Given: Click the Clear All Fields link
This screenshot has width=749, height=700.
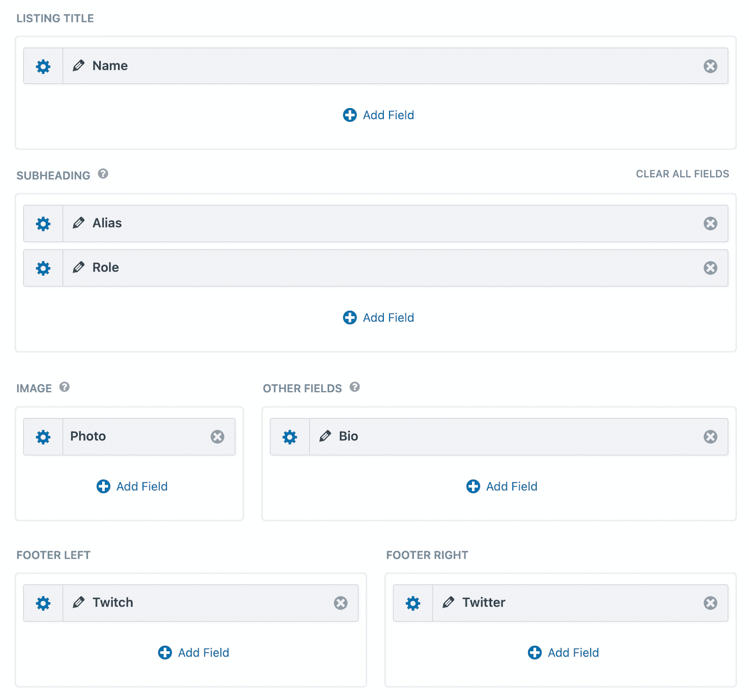Looking at the screenshot, I should coord(682,174).
